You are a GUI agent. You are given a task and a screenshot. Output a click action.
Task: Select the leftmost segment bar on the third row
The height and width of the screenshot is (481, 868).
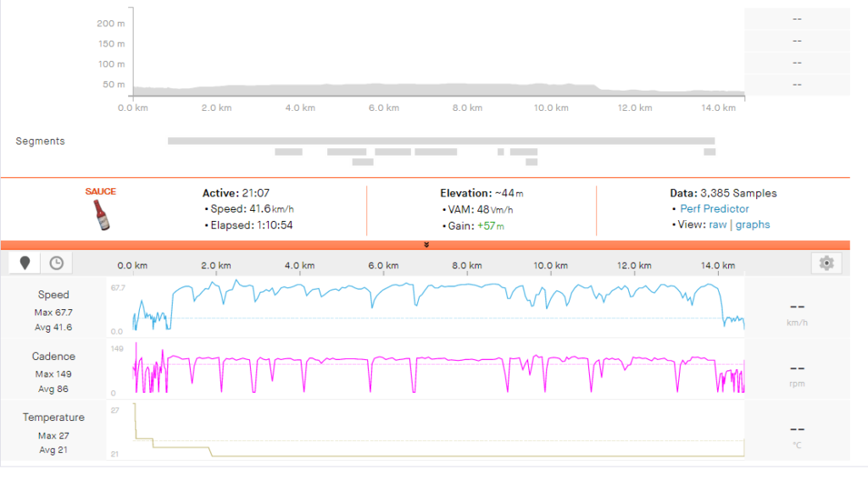point(363,162)
